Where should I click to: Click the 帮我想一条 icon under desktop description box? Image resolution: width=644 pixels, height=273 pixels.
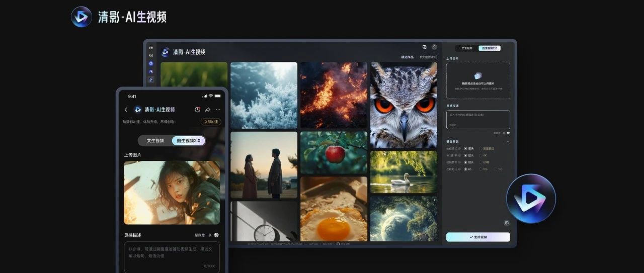point(508,133)
